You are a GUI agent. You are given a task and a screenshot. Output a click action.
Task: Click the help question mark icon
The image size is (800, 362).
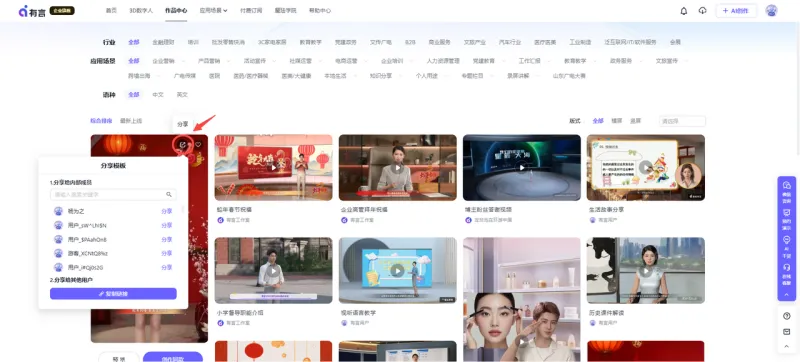point(786,316)
